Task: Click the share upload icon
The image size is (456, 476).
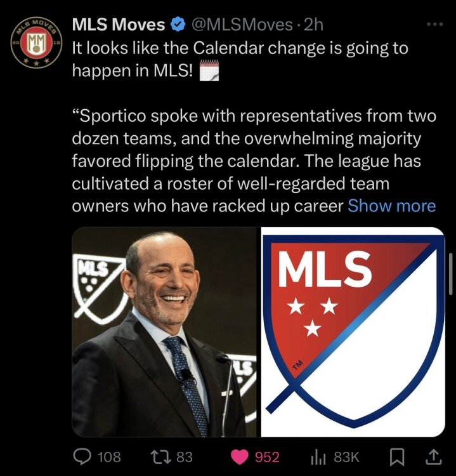Action: (x=434, y=457)
